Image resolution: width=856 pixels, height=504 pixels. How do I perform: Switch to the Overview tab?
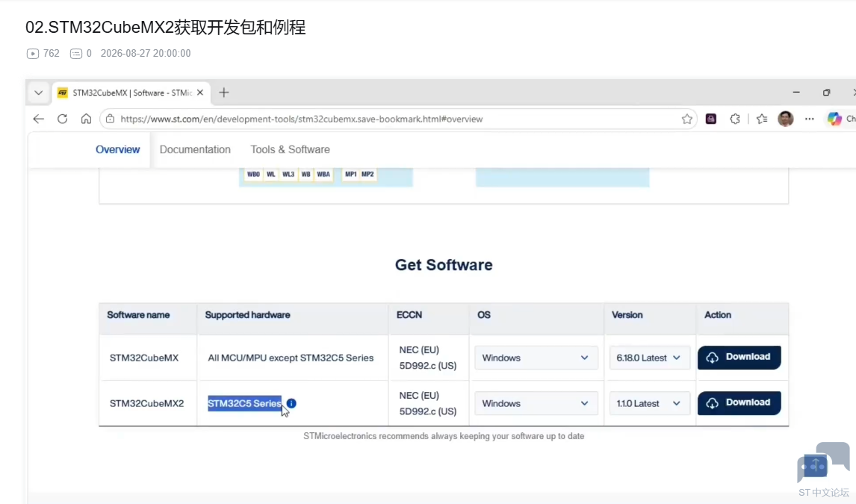pos(118,149)
